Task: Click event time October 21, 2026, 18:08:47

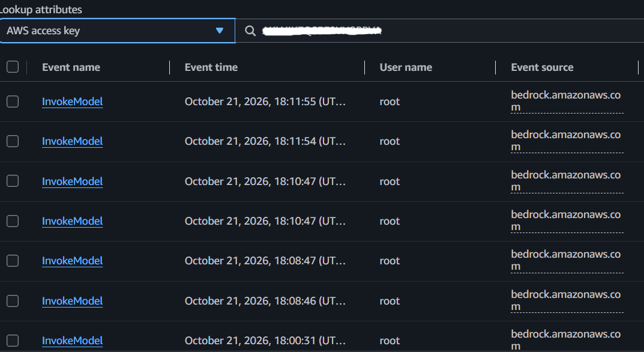Action: [265, 261]
